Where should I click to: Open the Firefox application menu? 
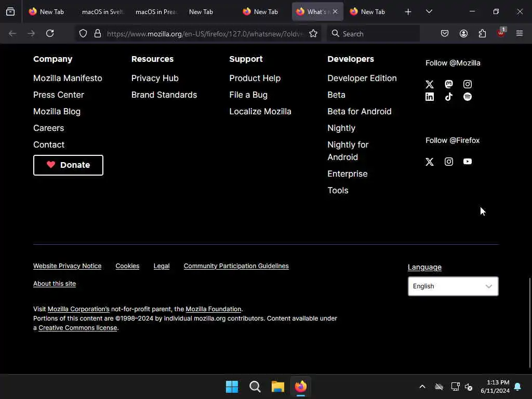tap(520, 33)
